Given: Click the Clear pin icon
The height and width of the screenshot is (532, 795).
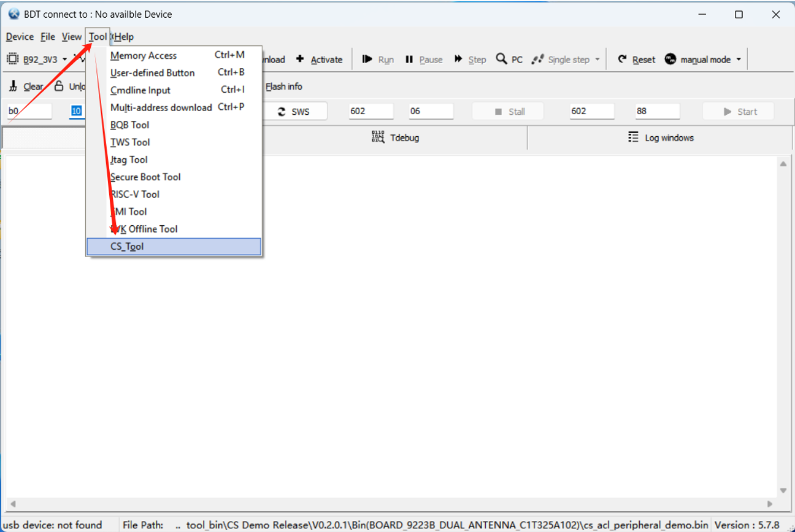Looking at the screenshot, I should coord(13,86).
